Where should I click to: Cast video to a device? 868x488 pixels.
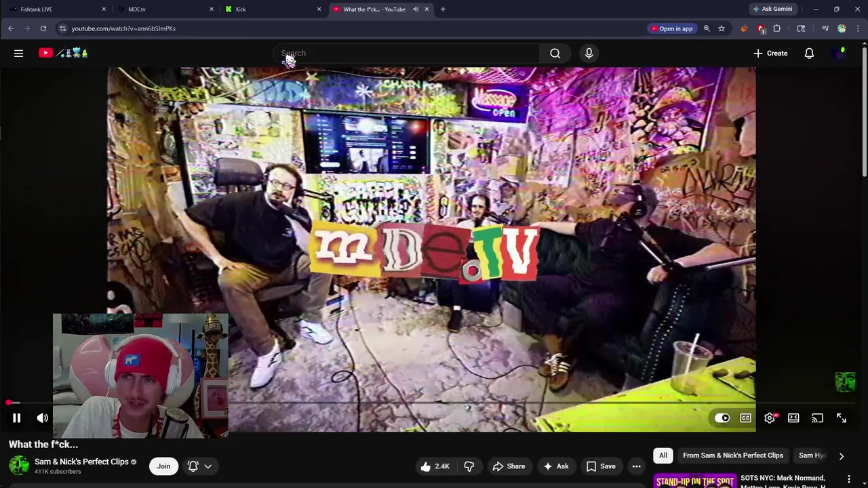point(817,418)
